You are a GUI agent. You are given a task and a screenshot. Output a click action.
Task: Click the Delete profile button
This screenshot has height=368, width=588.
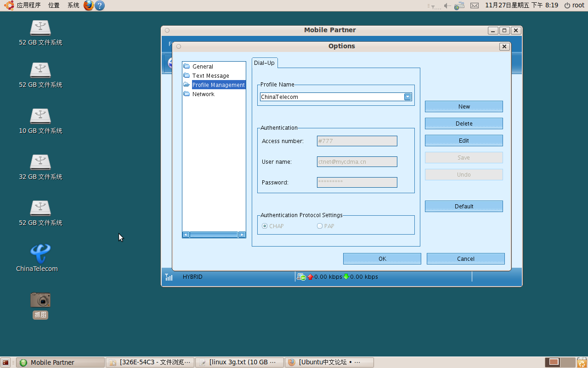coord(464,124)
